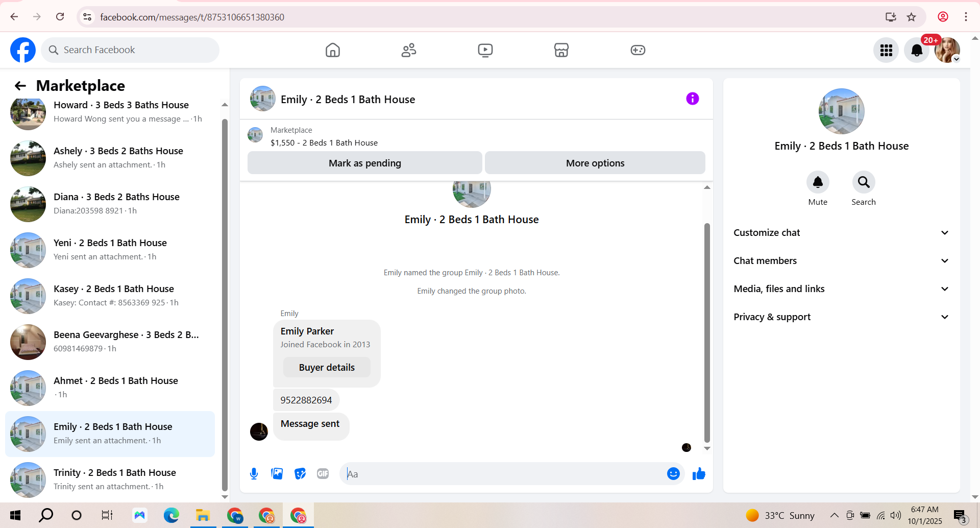Choose a GIF icon

pyautogui.click(x=323, y=474)
